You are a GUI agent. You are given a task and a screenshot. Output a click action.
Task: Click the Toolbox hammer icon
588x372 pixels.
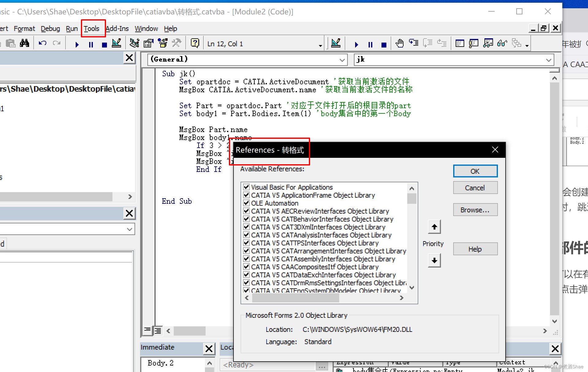176,43
